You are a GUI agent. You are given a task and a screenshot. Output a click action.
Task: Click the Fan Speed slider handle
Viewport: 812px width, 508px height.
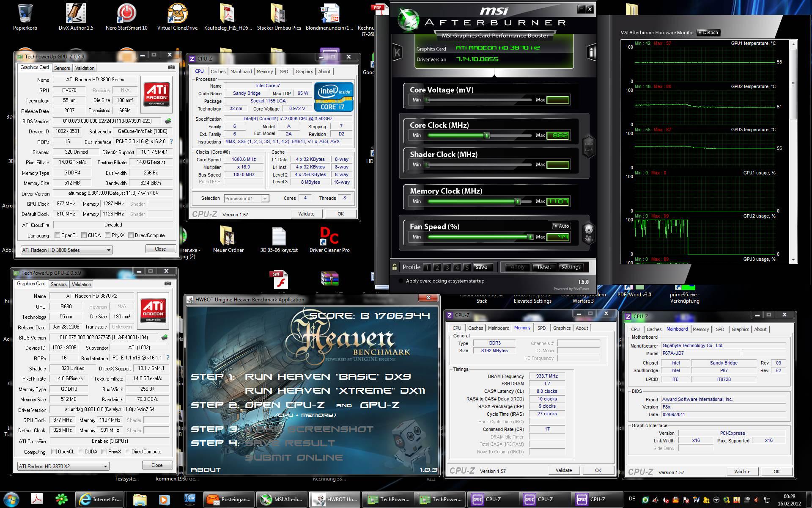pos(530,237)
